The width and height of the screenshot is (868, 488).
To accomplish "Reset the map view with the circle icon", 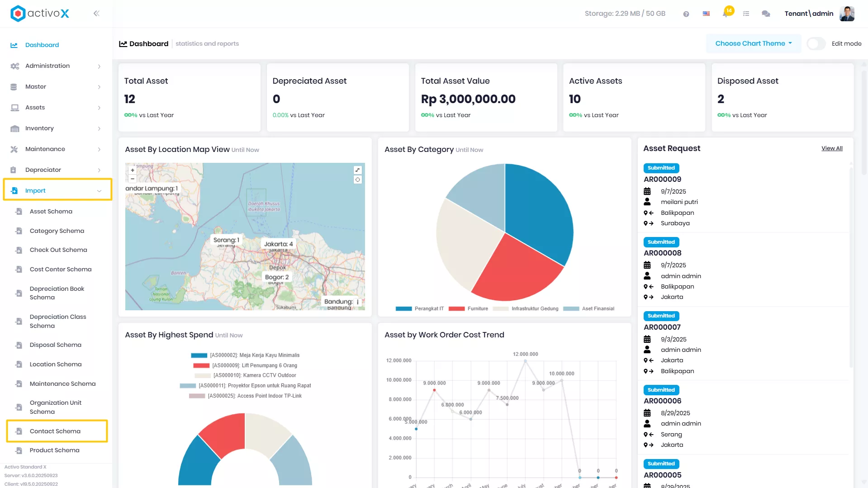I will coord(357,180).
